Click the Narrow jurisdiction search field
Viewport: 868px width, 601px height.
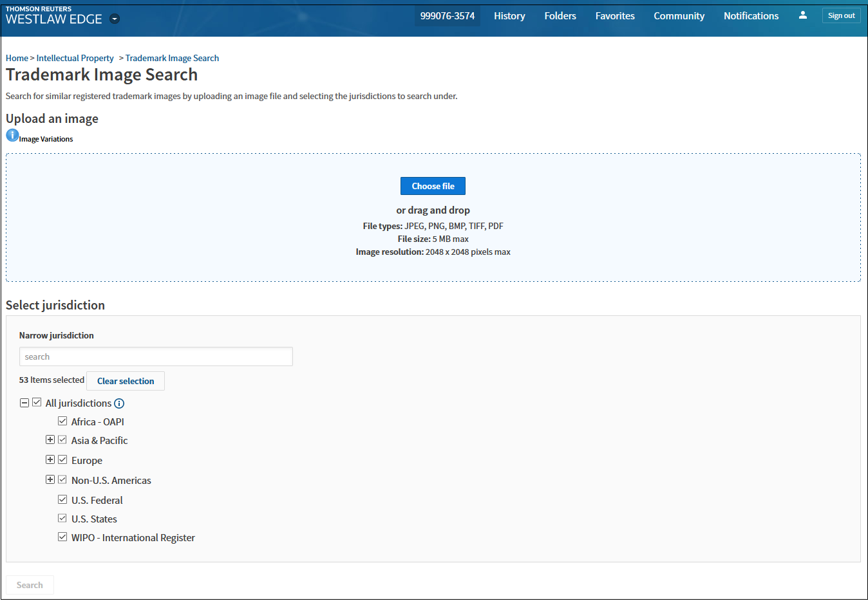[156, 356]
